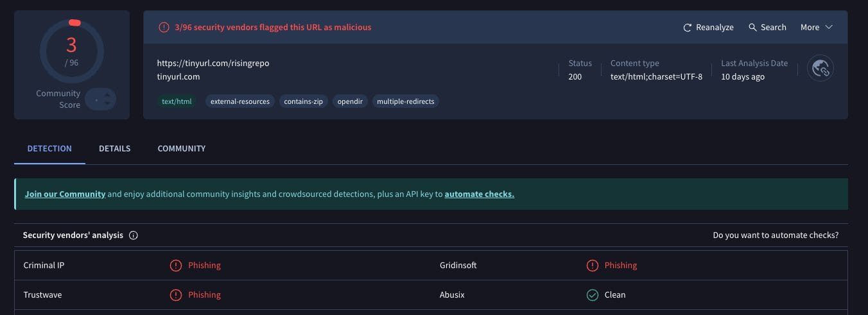The image size is (868, 315).
Task: Click the info icon beside Security vendors' analysis
Action: [x=134, y=235]
